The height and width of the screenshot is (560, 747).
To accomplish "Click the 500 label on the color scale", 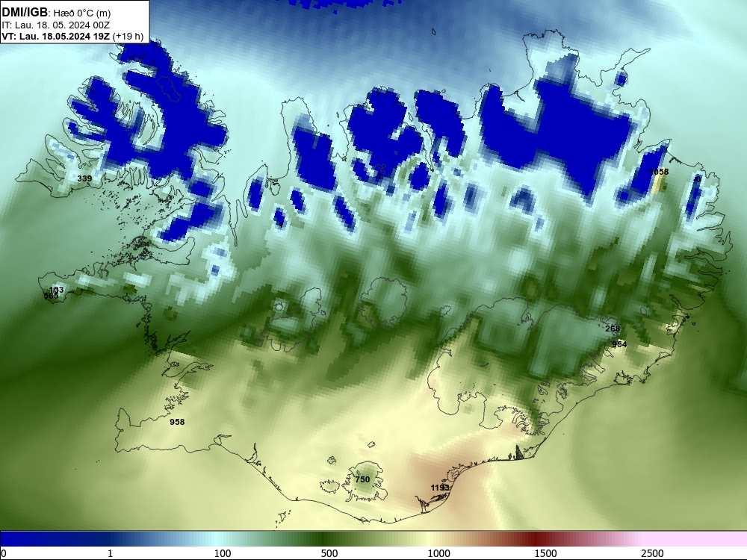I will click(329, 553).
